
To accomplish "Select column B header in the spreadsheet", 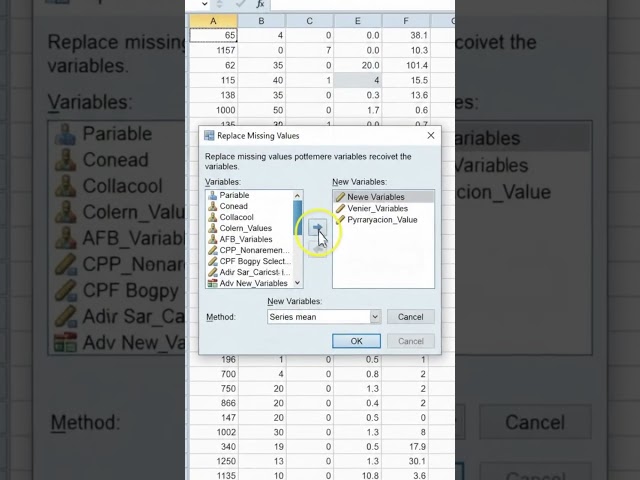I will click(x=262, y=21).
